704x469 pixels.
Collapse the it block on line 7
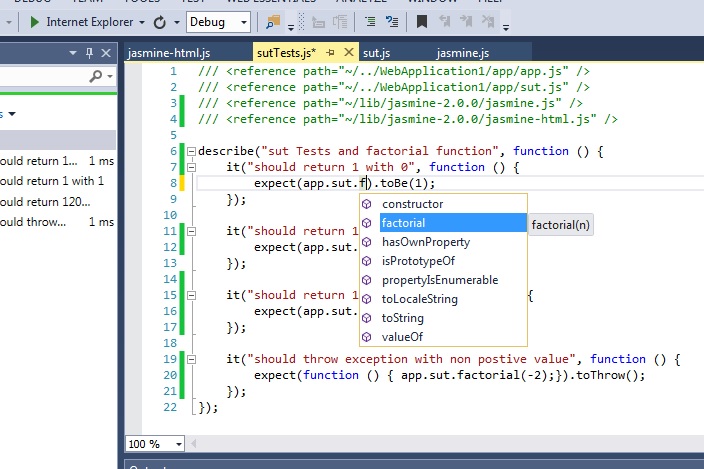(x=191, y=167)
